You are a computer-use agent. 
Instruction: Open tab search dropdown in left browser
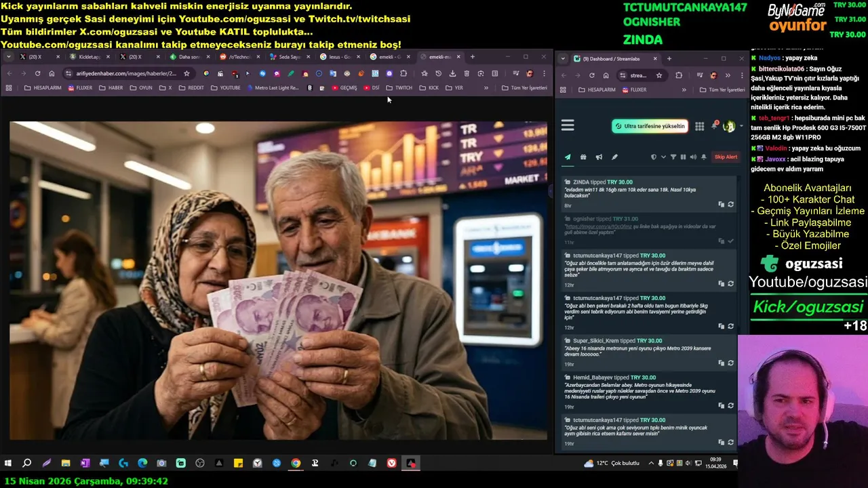click(x=9, y=57)
